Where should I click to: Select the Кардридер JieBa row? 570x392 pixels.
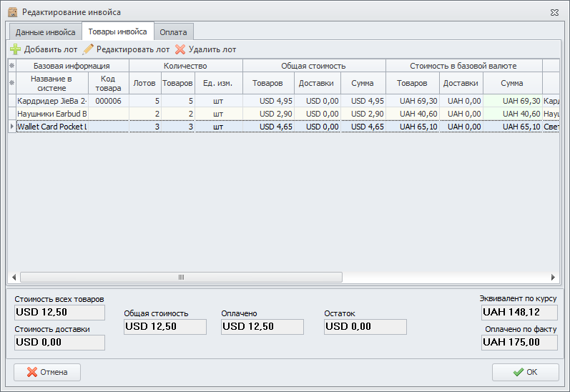point(51,101)
